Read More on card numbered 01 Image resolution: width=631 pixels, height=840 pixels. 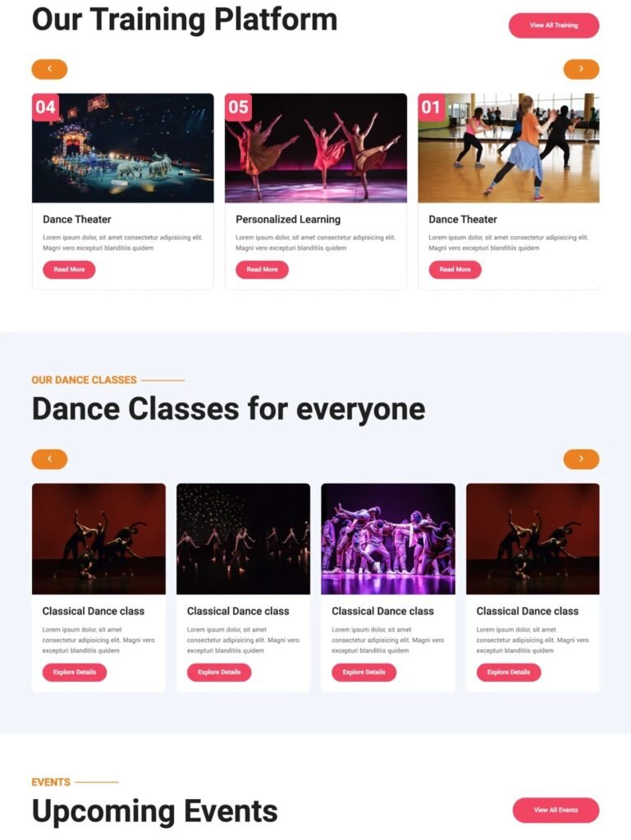point(455,269)
